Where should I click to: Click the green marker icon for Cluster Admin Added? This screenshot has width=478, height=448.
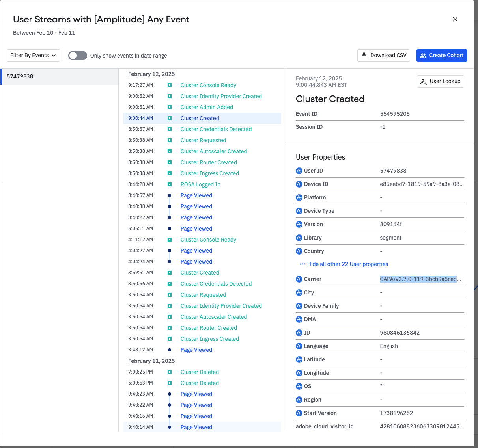(170, 107)
